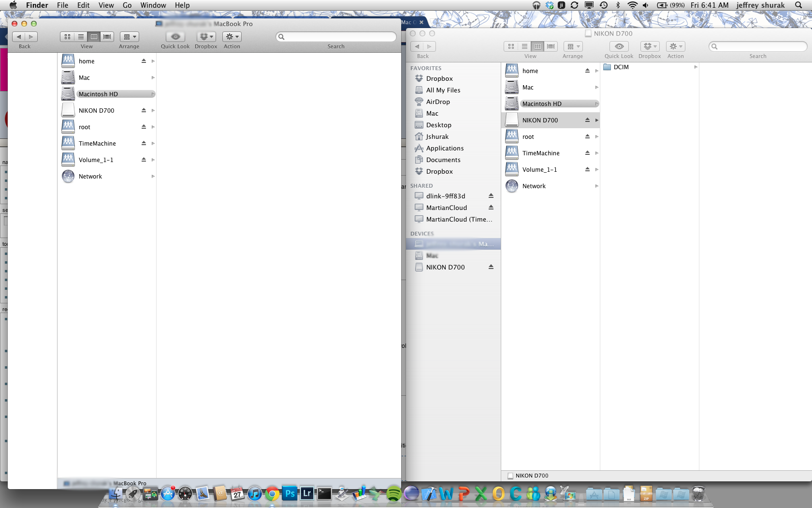
Task: Eject dlink-9ff83d shared server
Action: [x=491, y=196]
